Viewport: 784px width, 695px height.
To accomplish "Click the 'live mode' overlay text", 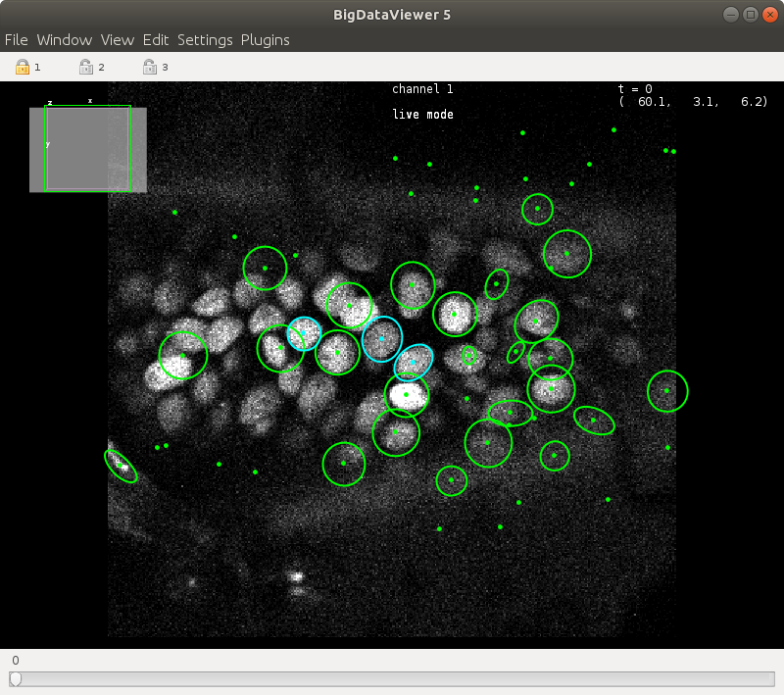I will (422, 115).
